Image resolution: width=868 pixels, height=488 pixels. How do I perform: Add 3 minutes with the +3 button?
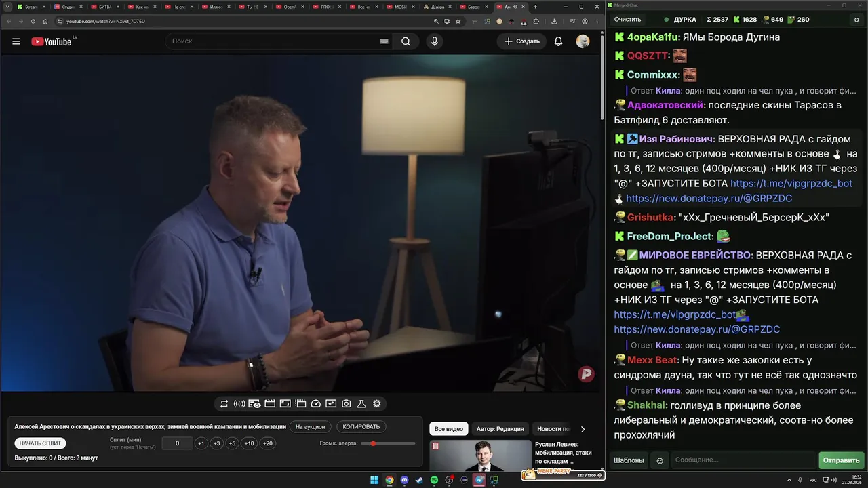click(x=216, y=443)
